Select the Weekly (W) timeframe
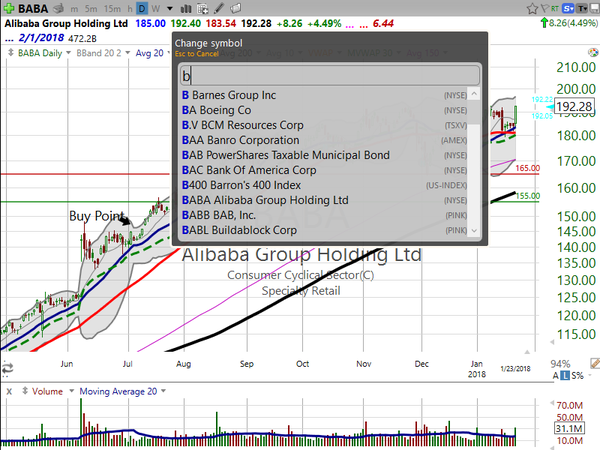This screenshot has width=600, height=450. click(155, 8)
